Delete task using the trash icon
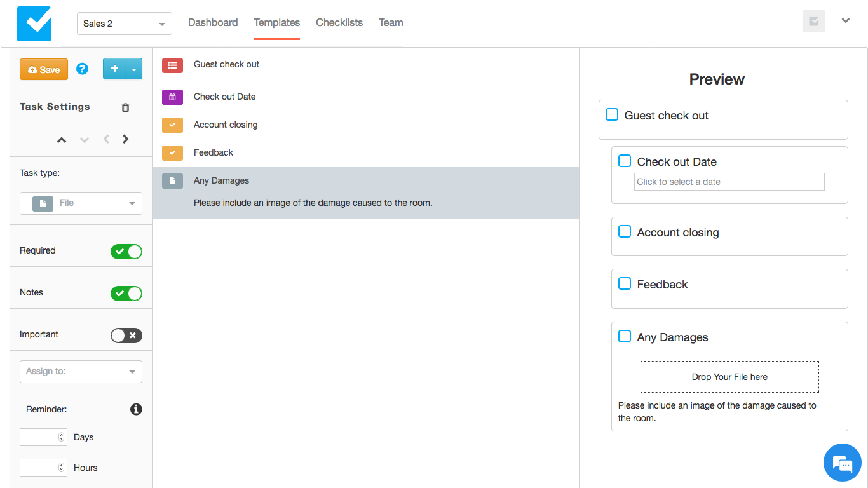This screenshot has width=868, height=488. 125,107
